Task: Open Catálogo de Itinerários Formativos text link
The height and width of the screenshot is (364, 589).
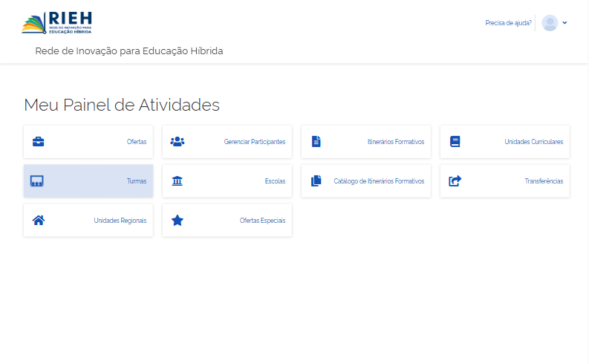Action: click(379, 181)
